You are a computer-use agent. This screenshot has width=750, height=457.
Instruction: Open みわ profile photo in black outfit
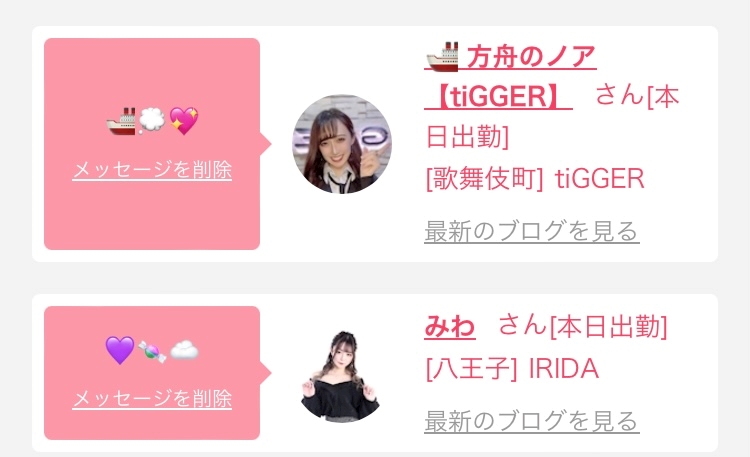tap(341, 376)
